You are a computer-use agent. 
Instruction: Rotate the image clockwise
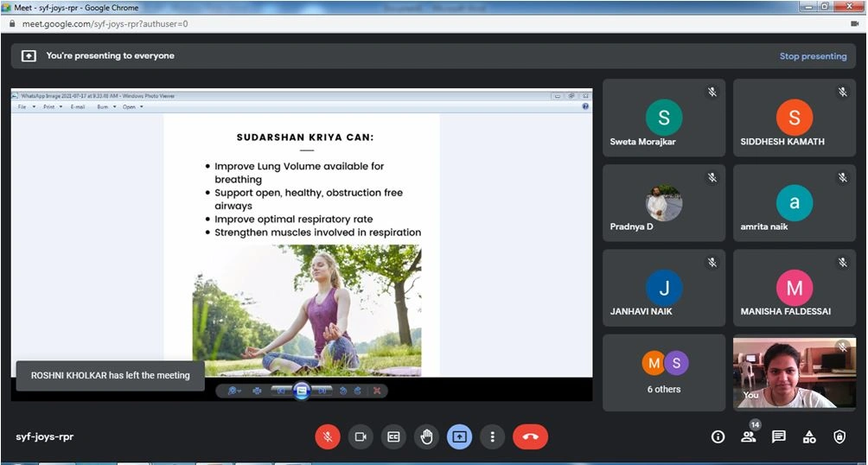click(358, 391)
